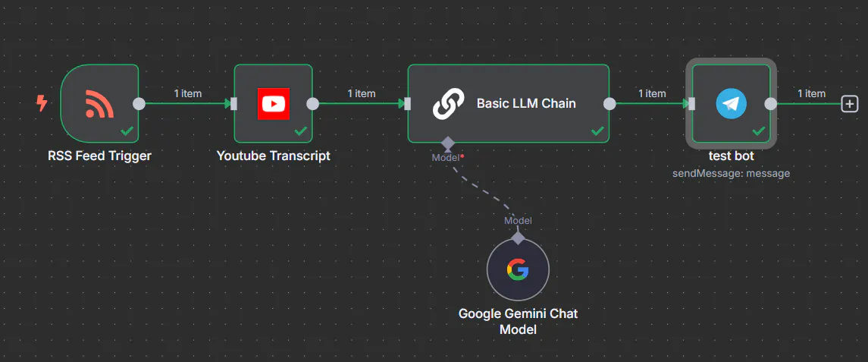Viewport: 868px width, 362px height.
Task: Click the "Model" label above Gemini node
Action: (518, 221)
